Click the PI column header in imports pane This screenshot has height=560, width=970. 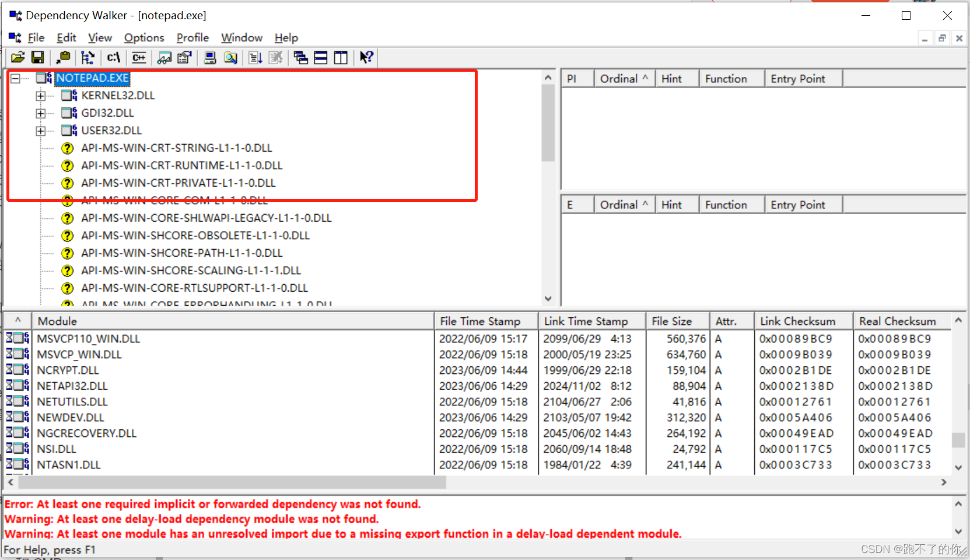pos(577,79)
